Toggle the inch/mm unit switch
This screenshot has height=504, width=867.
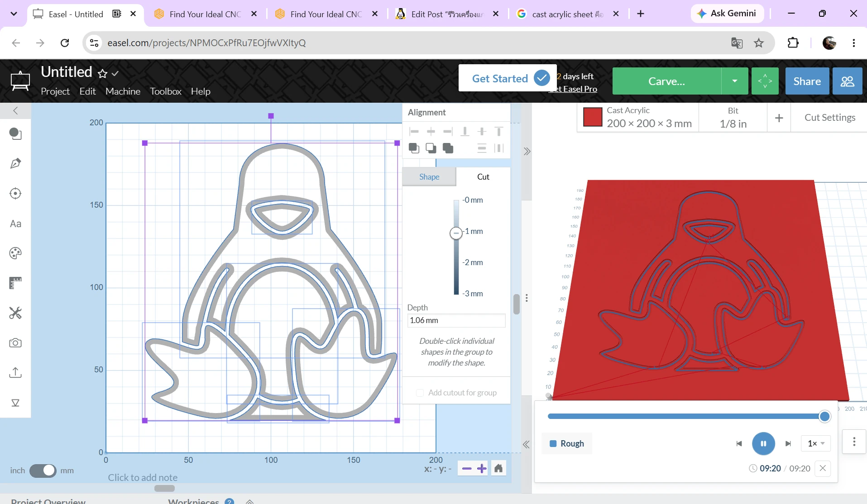click(43, 471)
